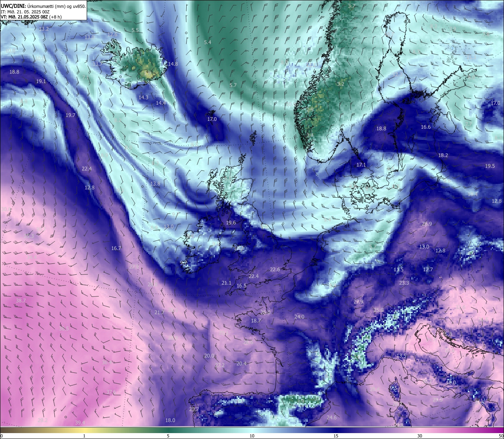
Task: Select the 19.5 value at right edge
Action: [x=490, y=166]
